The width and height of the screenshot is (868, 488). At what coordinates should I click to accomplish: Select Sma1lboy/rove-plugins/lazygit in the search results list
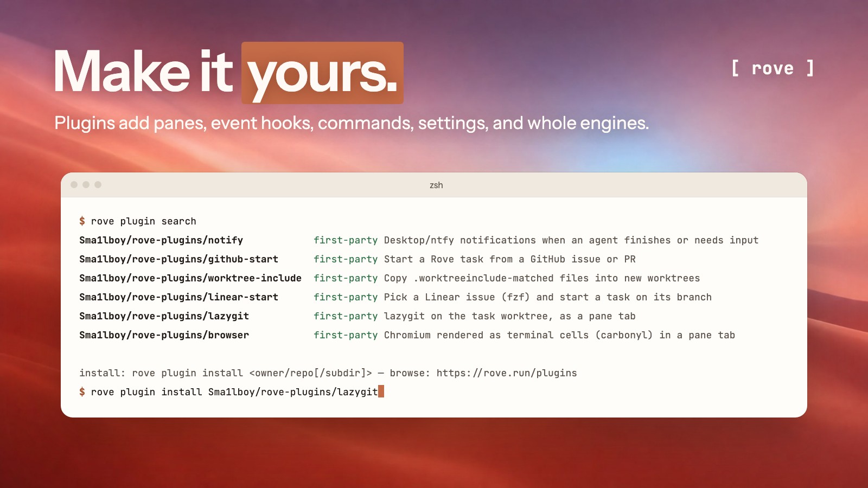[164, 316]
